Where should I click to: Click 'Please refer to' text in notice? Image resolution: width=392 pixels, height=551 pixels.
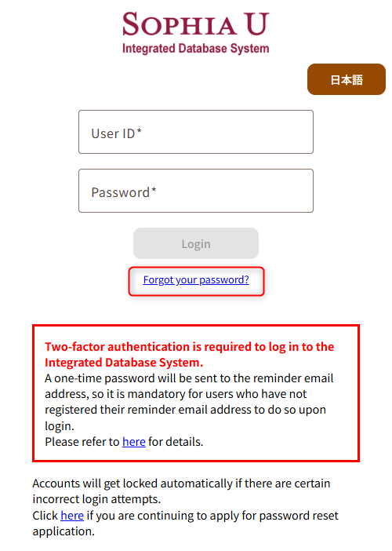coord(82,442)
